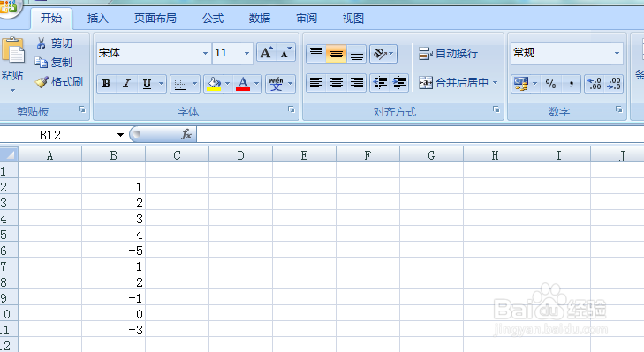
Task: Toggle Underline formatting
Action: 147,84
